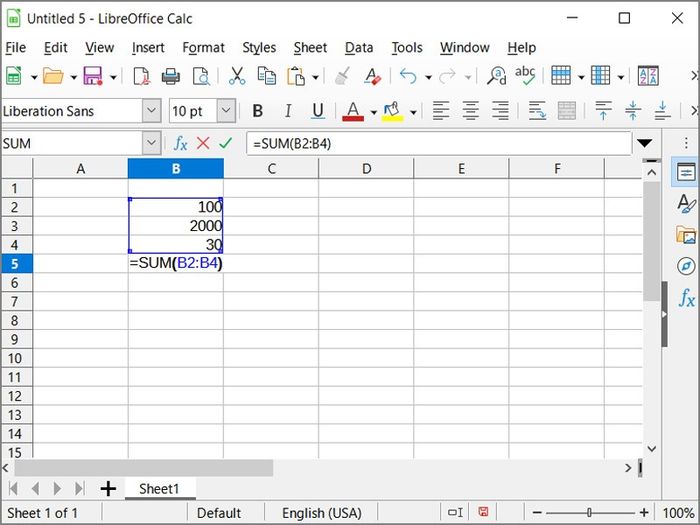Click the zoom slider handle
This screenshot has width=700, height=525.
(x=590, y=513)
